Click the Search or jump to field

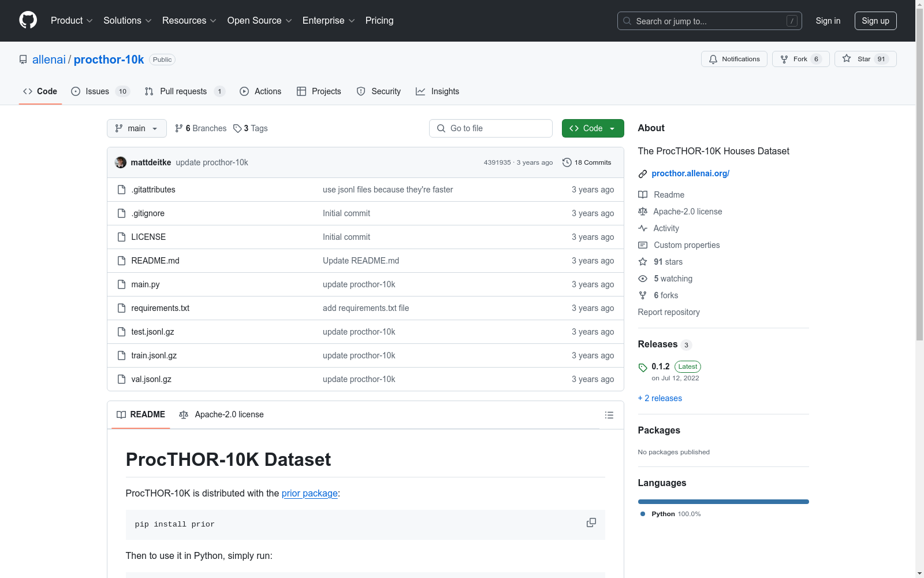pyautogui.click(x=710, y=21)
